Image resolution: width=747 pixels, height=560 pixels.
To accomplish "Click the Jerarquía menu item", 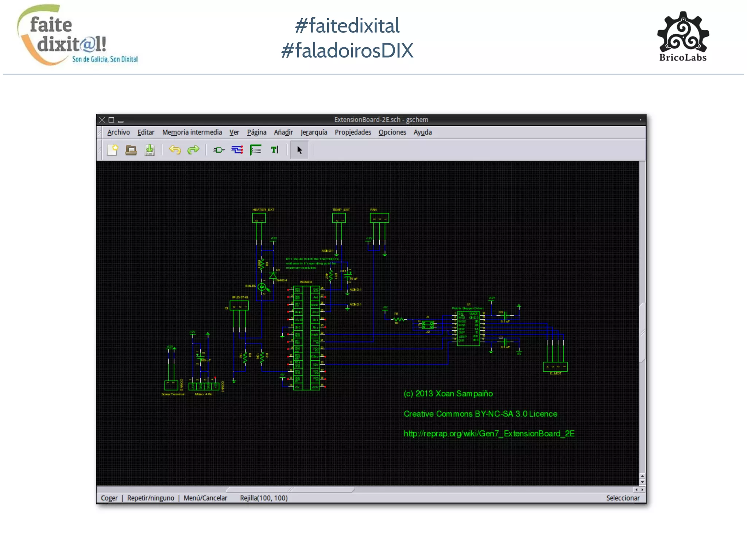I will click(x=313, y=132).
